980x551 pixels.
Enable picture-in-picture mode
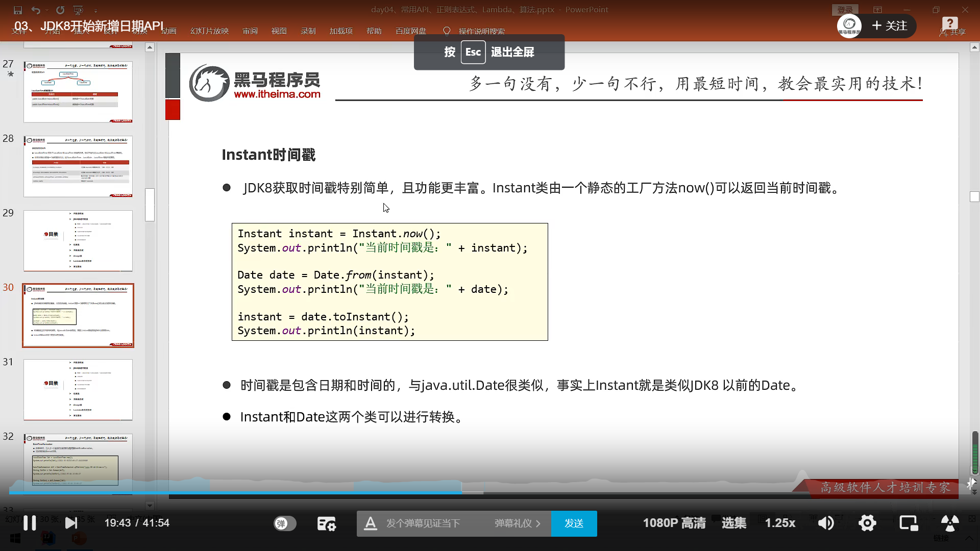[x=909, y=523]
